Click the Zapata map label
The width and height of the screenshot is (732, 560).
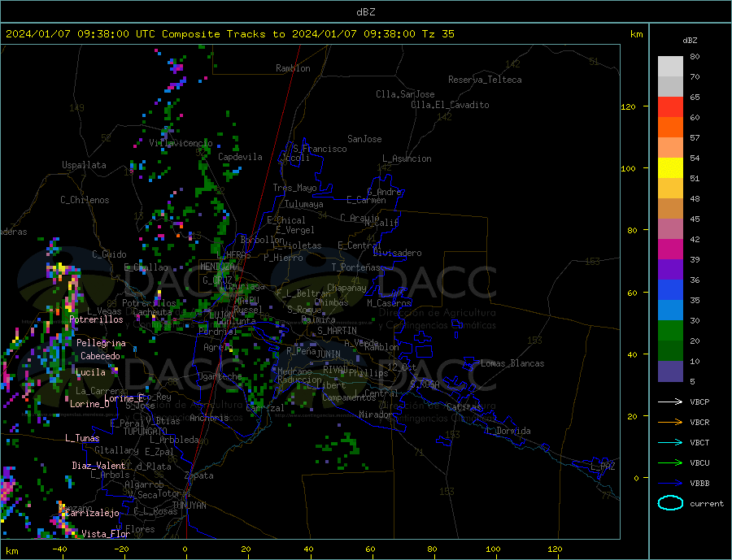click(x=199, y=476)
